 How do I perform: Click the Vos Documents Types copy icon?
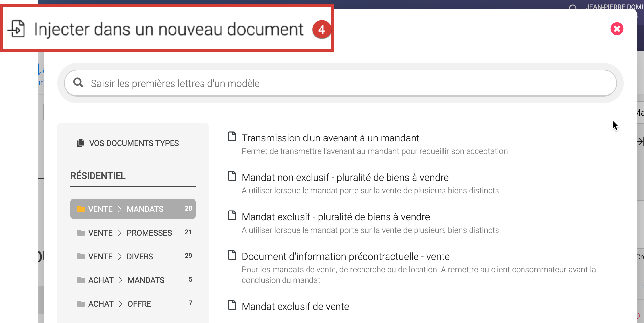pos(80,143)
